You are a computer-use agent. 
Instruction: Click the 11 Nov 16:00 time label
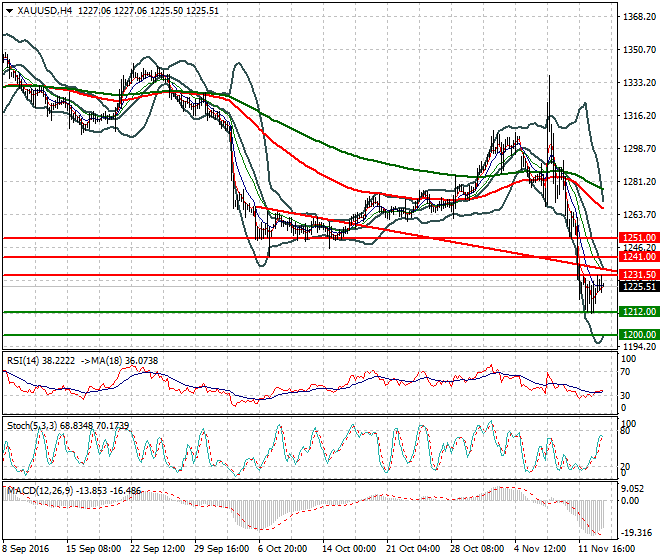[x=607, y=549]
